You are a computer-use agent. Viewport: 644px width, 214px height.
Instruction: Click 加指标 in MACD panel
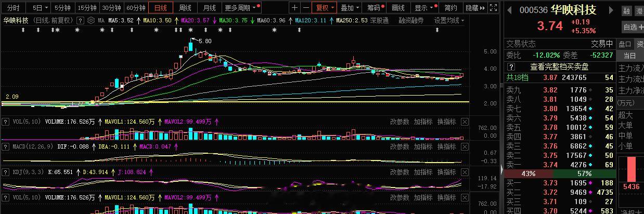423,147
